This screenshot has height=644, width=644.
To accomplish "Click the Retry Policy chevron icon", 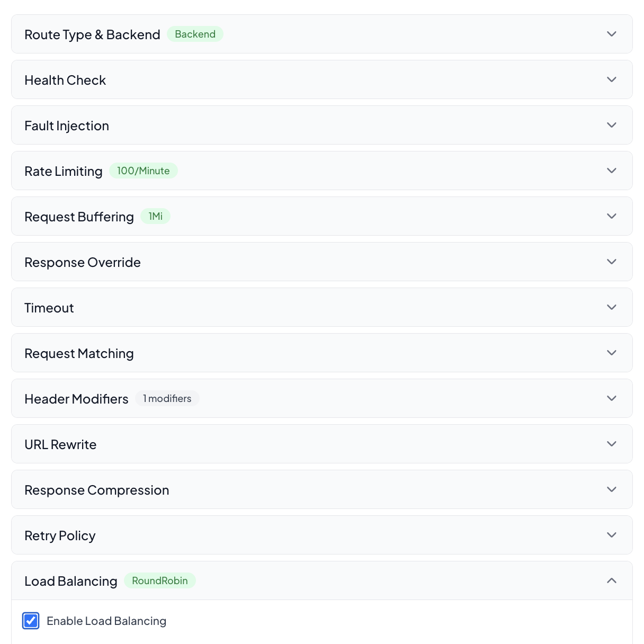I will [612, 535].
